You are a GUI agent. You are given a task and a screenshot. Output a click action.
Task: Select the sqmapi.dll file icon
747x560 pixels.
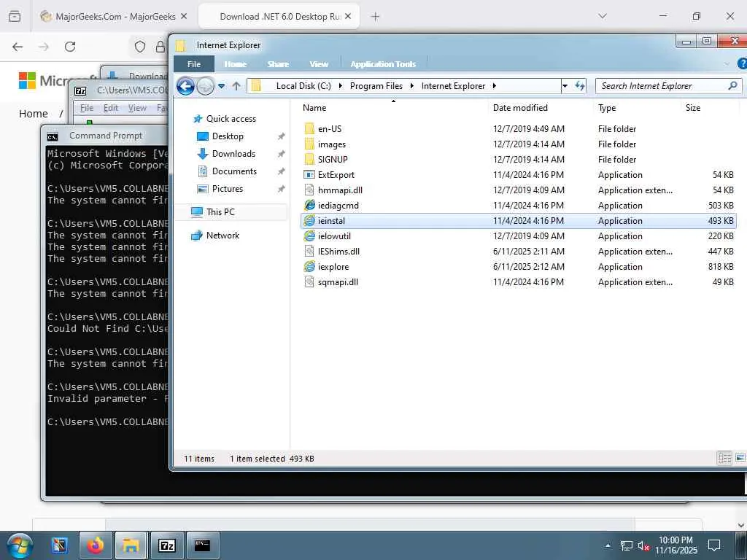(x=309, y=282)
